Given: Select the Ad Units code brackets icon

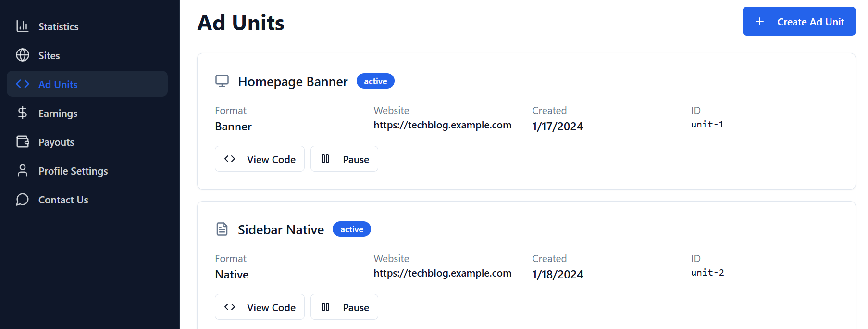Looking at the screenshot, I should [22, 84].
